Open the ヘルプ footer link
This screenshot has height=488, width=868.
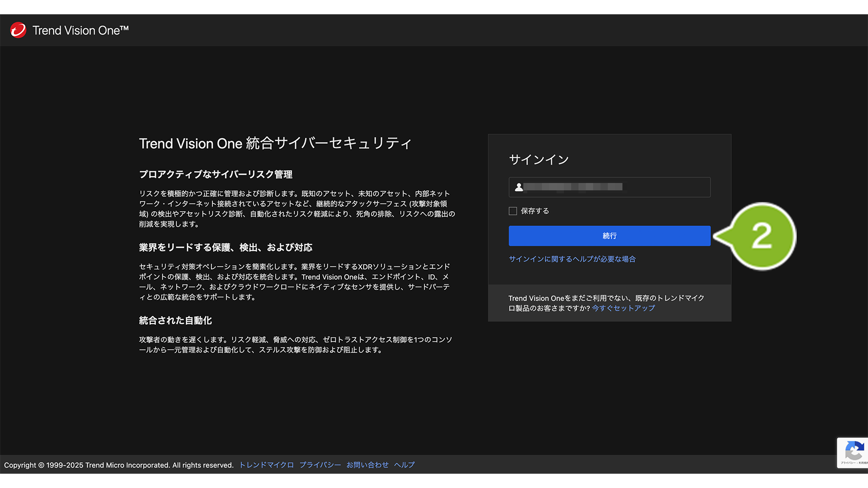click(x=404, y=465)
